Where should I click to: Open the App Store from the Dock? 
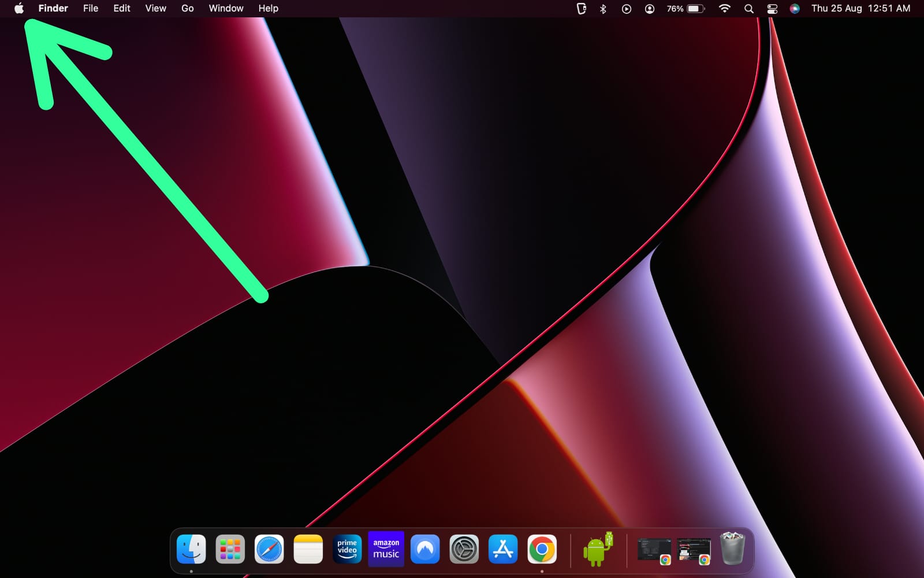point(502,550)
